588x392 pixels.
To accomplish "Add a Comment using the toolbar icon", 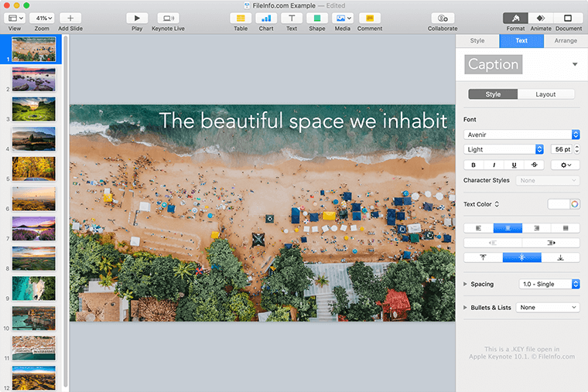I will pyautogui.click(x=370, y=18).
